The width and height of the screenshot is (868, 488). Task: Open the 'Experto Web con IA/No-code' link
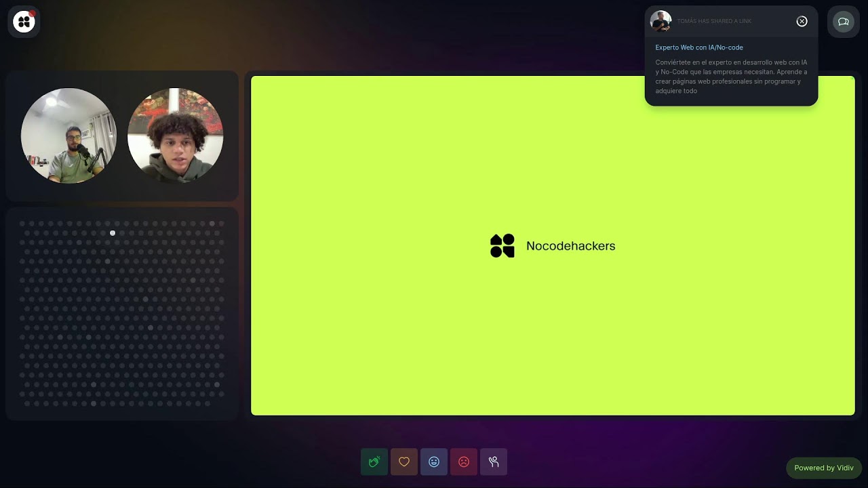(699, 47)
